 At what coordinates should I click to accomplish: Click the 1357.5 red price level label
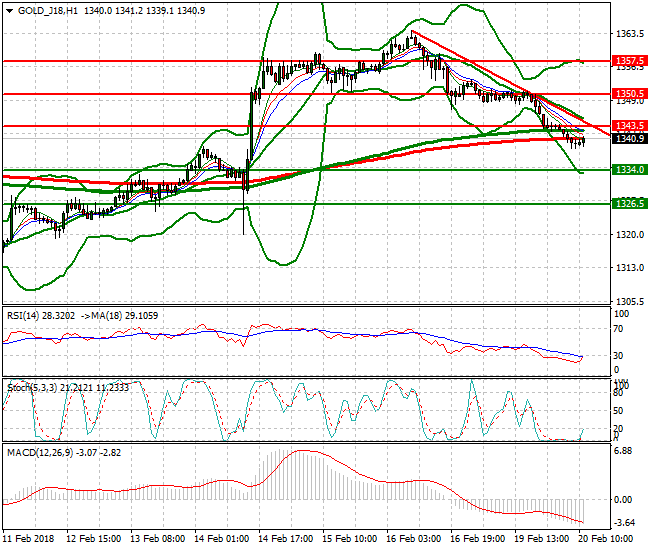[630, 61]
